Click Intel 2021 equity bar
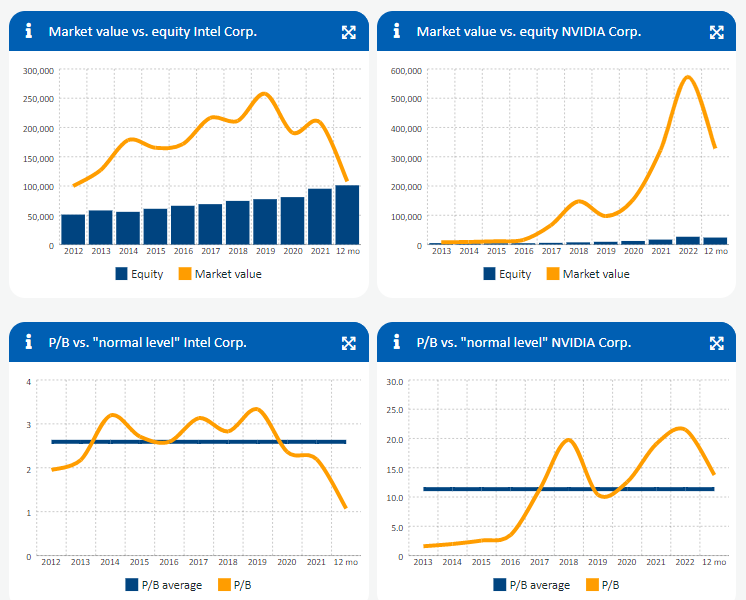746x600 pixels. [320, 216]
